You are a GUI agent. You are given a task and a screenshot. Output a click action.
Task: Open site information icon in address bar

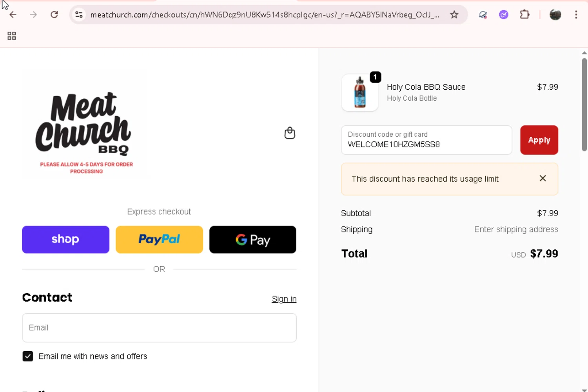79,15
